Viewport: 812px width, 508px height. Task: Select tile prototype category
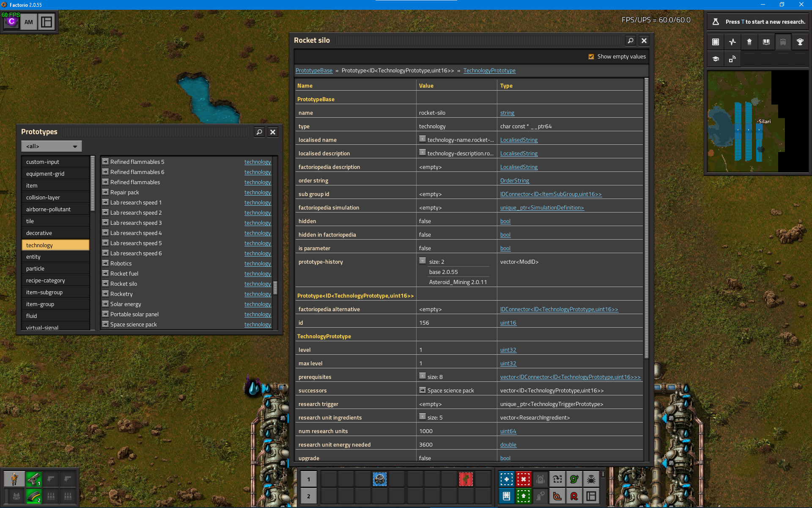point(55,221)
